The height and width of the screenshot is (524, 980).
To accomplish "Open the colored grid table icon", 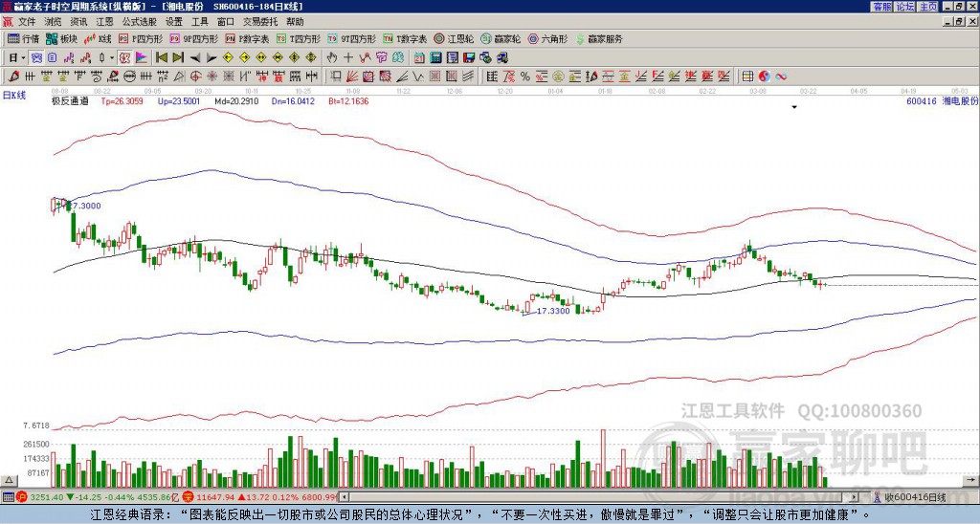I will pyautogui.click(x=747, y=76).
